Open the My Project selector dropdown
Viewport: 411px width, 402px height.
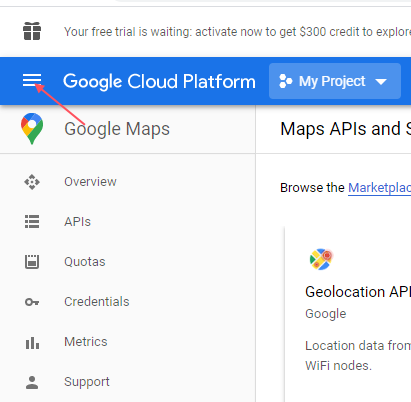tap(335, 81)
